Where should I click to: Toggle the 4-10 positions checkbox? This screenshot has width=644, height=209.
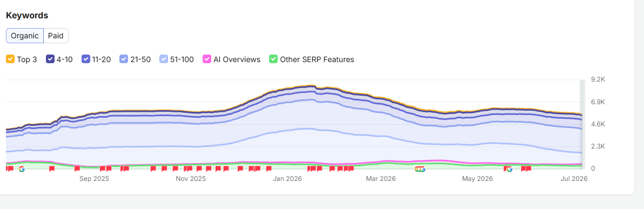point(50,59)
